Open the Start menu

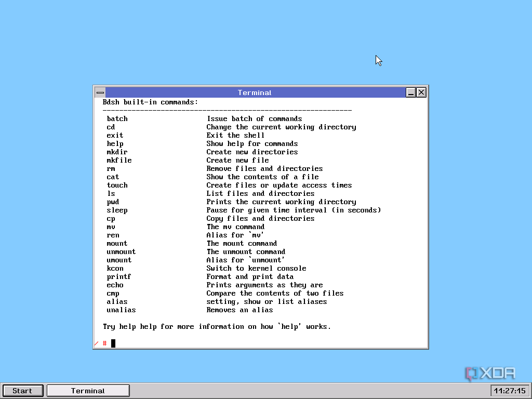coord(23,391)
